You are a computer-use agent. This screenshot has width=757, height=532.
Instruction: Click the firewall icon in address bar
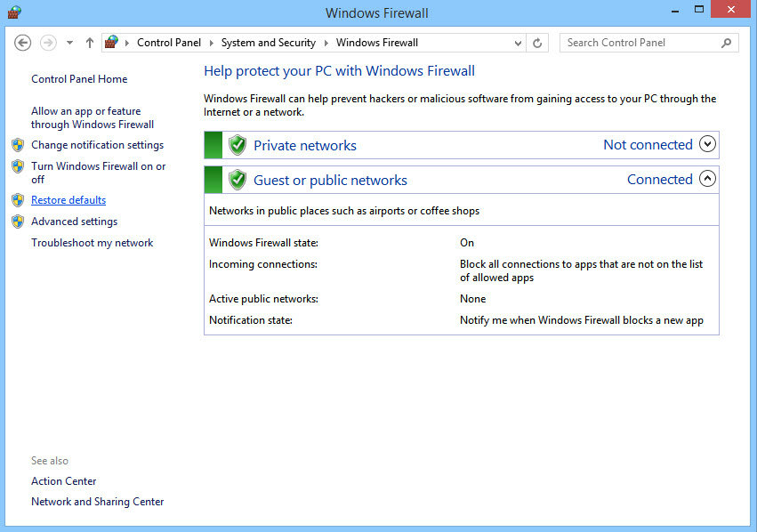(111, 43)
